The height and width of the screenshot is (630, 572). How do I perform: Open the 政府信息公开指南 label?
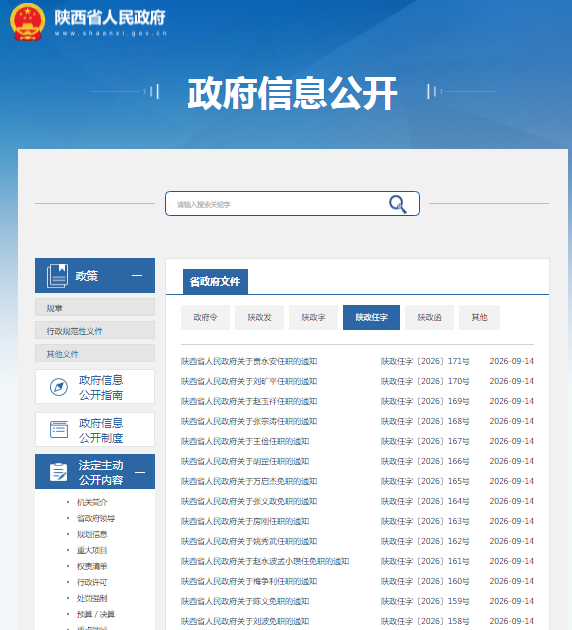pyautogui.click(x=101, y=387)
